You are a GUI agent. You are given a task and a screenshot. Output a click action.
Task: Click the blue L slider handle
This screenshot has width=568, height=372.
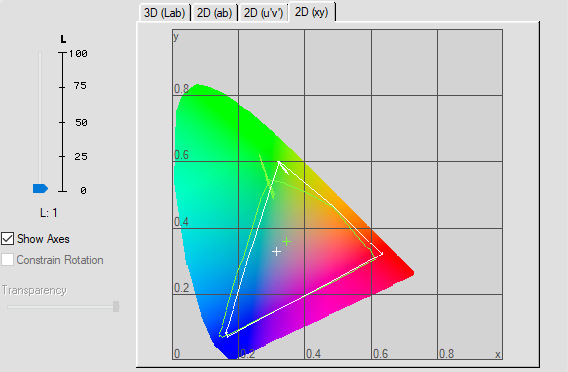click(x=40, y=188)
